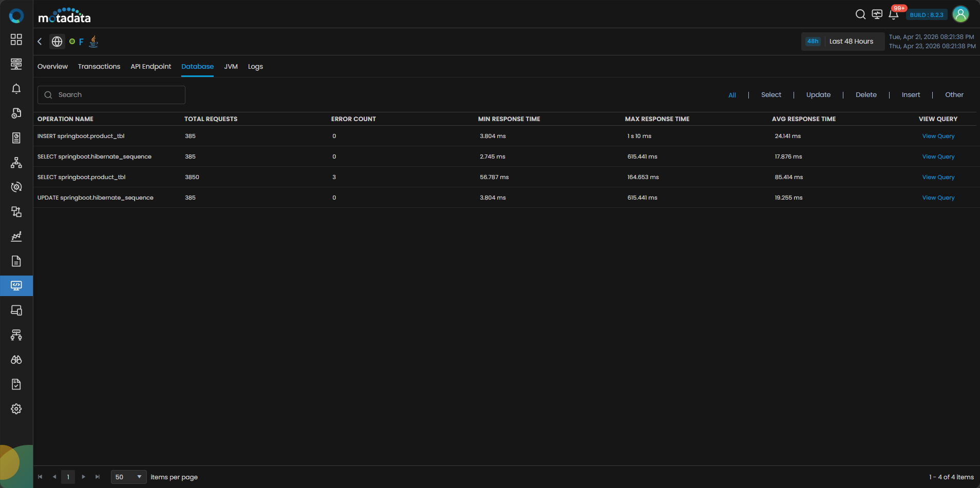Click the 85.414 ms average response value
This screenshot has width=980, height=488.
788,177
